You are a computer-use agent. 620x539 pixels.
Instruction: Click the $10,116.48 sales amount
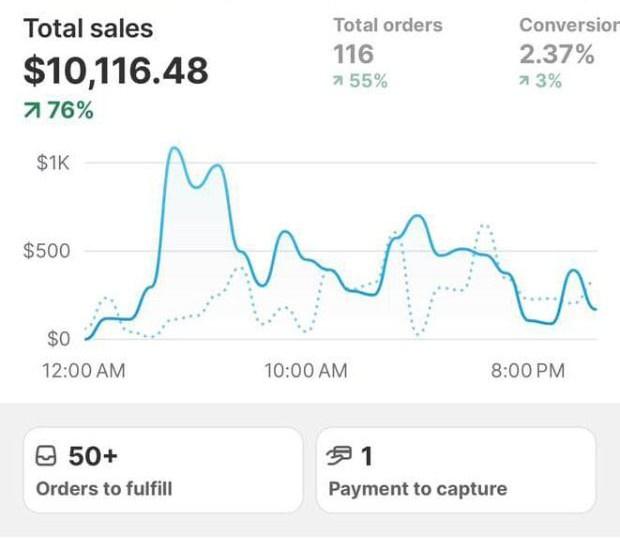point(116,70)
